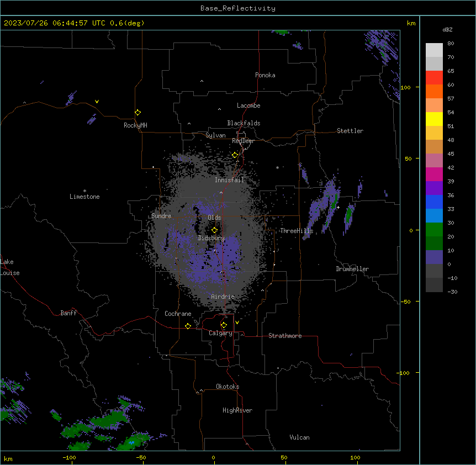
Task: Click the Olds label
Action: pos(214,218)
